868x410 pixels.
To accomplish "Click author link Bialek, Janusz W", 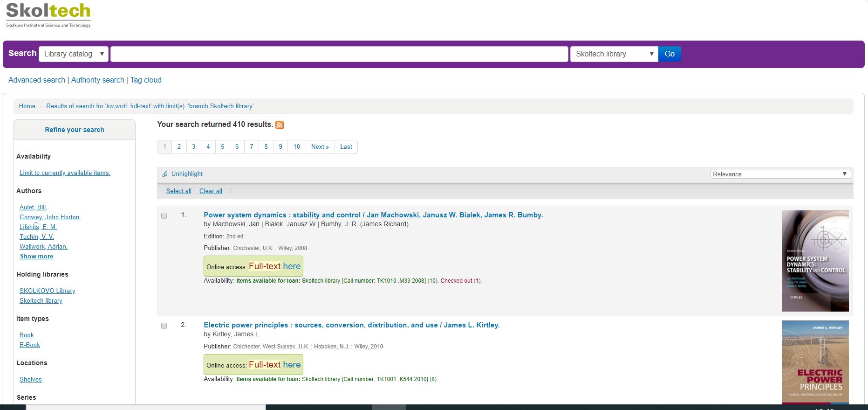I will [290, 224].
